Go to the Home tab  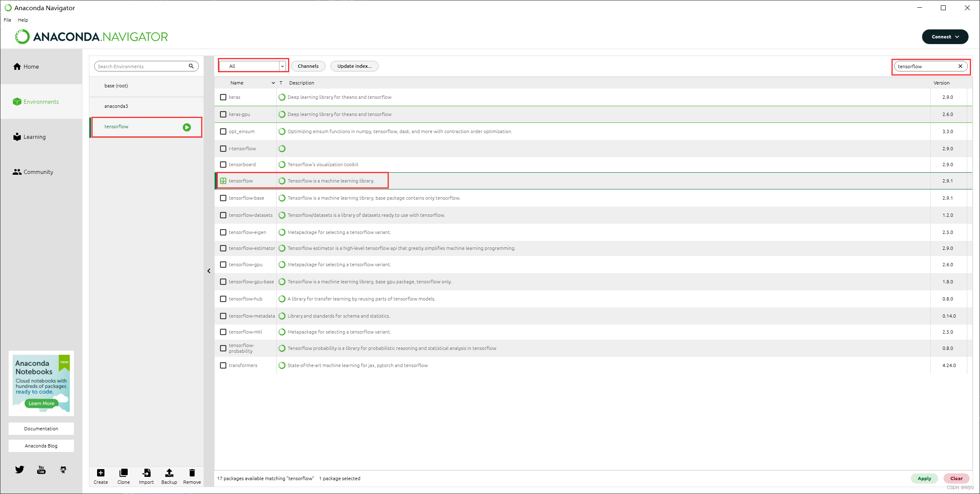click(x=41, y=67)
